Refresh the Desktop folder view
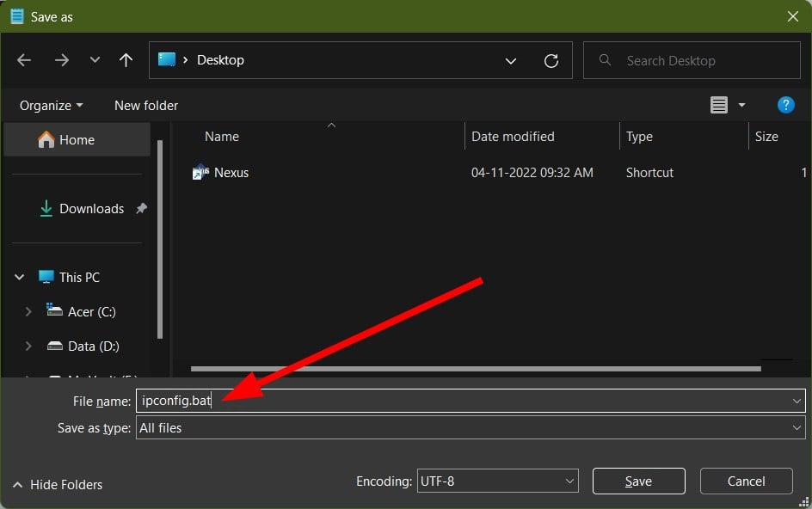 coord(551,60)
